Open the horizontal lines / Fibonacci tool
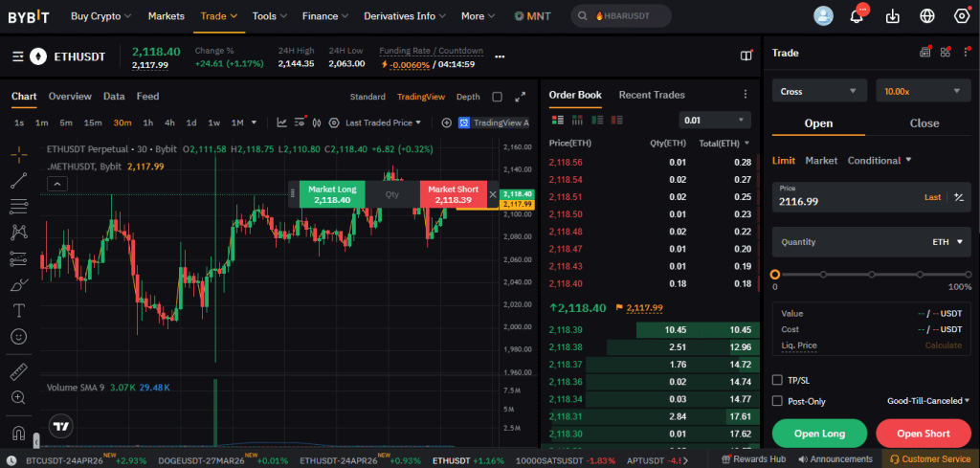 [19, 206]
